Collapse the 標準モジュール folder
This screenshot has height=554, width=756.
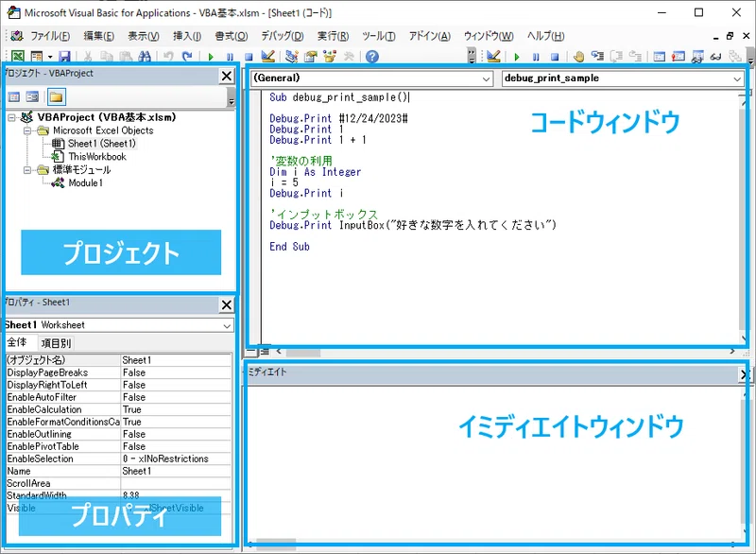27,170
